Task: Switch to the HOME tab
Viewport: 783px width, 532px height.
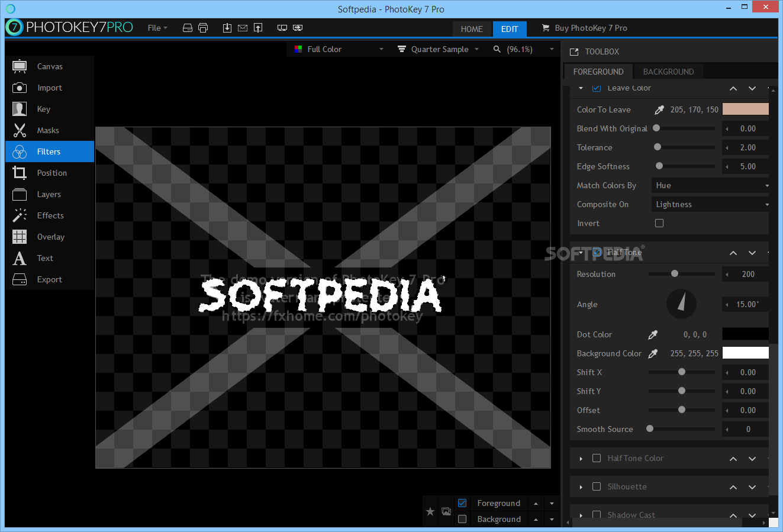Action: tap(472, 29)
